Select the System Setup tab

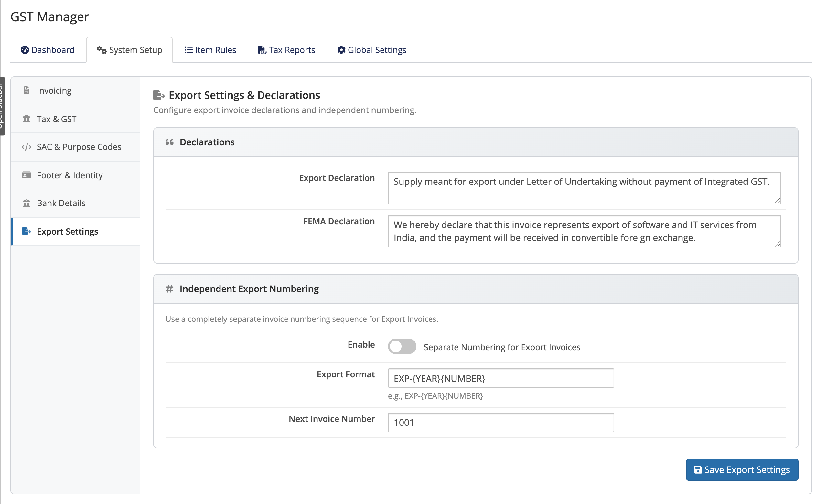129,50
